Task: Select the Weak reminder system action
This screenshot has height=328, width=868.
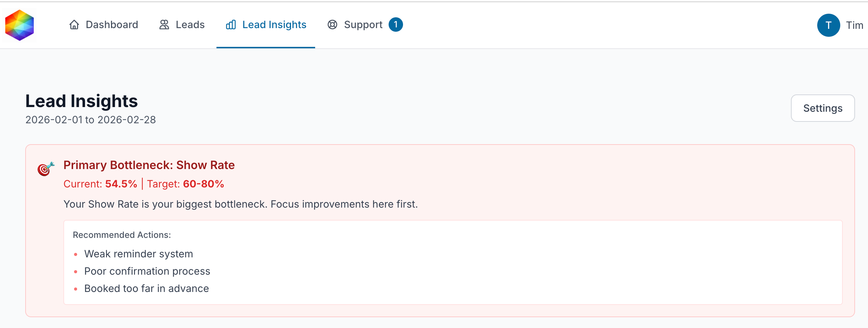Action: tap(139, 254)
